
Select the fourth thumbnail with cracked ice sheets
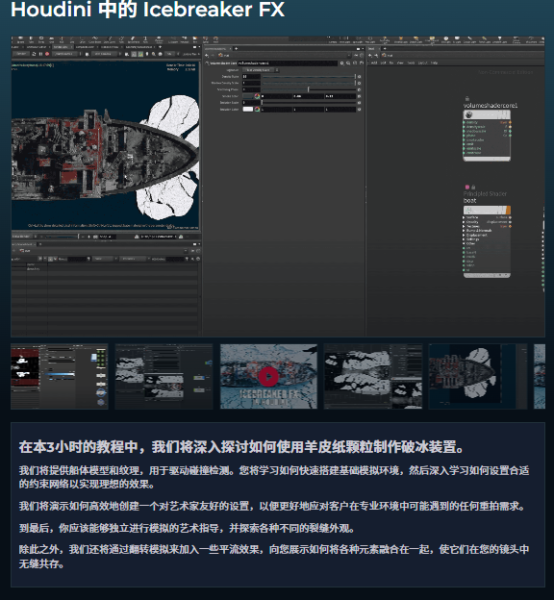click(x=373, y=377)
